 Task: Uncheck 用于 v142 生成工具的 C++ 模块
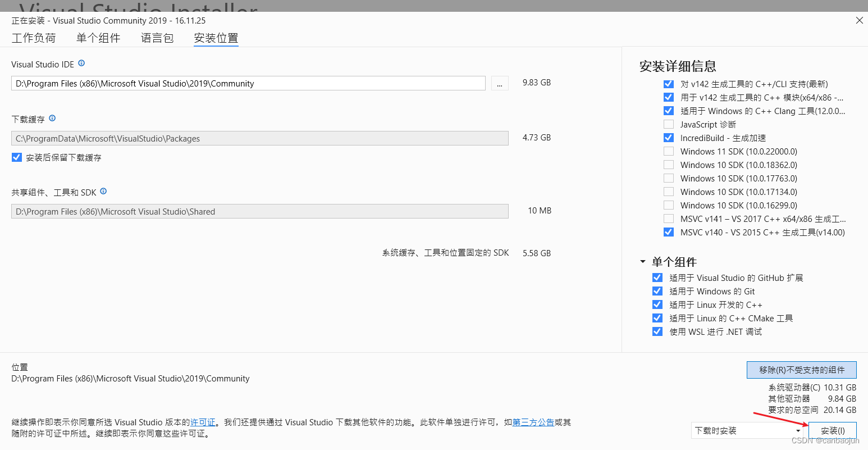tap(669, 97)
